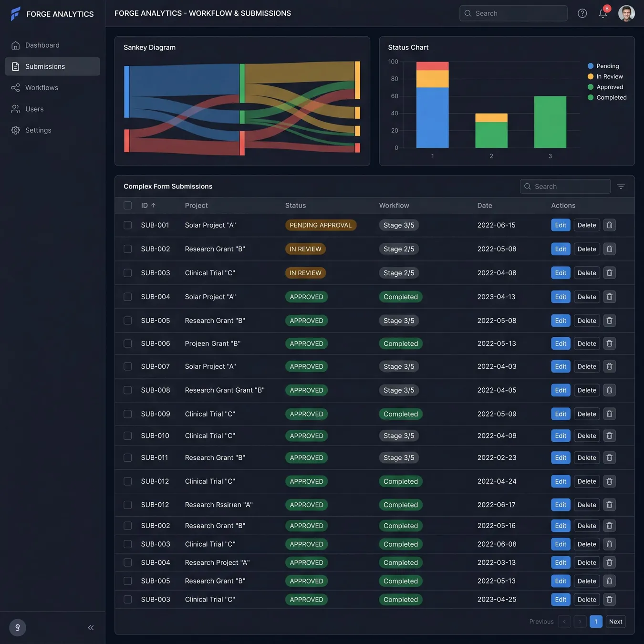This screenshot has height=644, width=644.
Task: Select page 1 button
Action: pos(596,622)
